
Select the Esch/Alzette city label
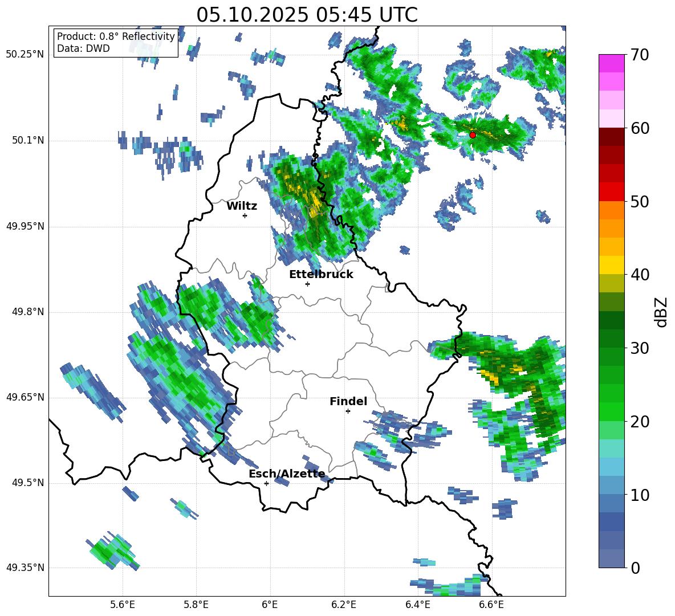[x=287, y=474]
